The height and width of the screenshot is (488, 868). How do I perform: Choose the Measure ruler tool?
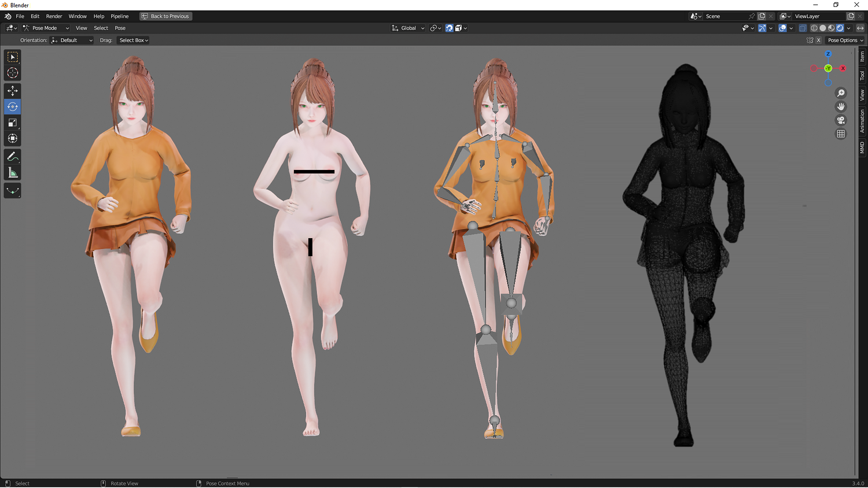pos(12,172)
